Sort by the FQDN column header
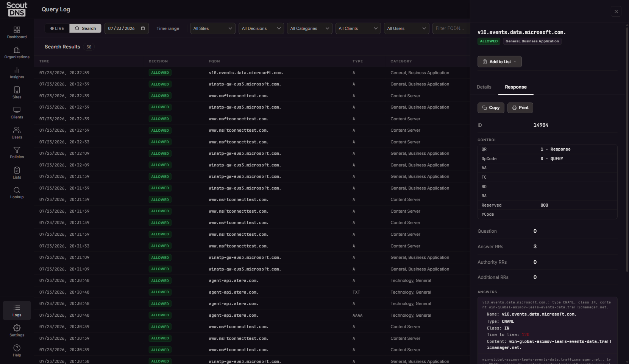 coord(214,61)
